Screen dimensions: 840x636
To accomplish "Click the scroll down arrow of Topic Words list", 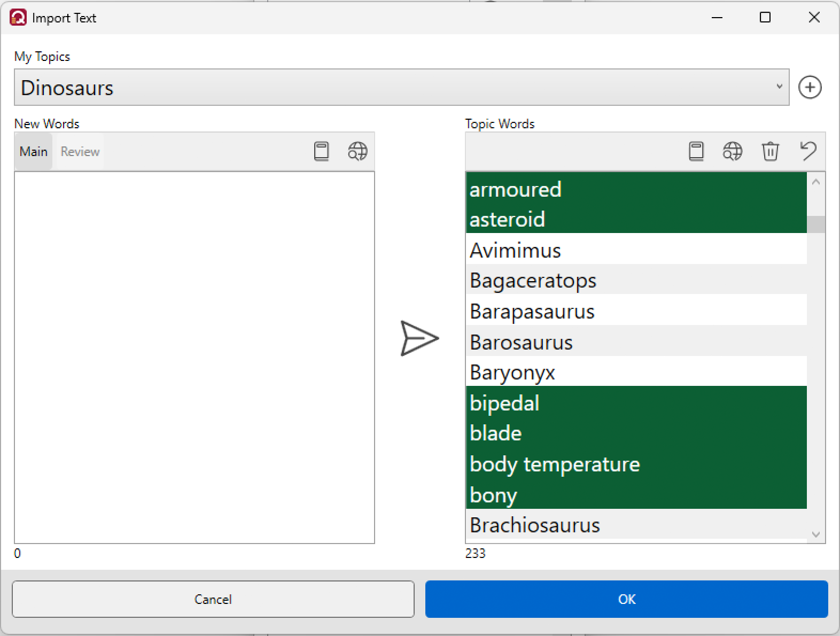I will pyautogui.click(x=816, y=534).
